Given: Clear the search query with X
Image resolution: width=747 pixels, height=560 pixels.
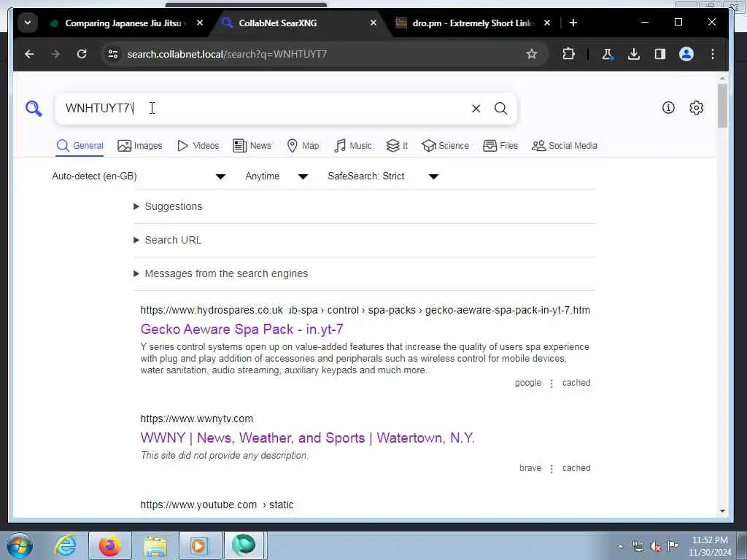Looking at the screenshot, I should (476, 109).
